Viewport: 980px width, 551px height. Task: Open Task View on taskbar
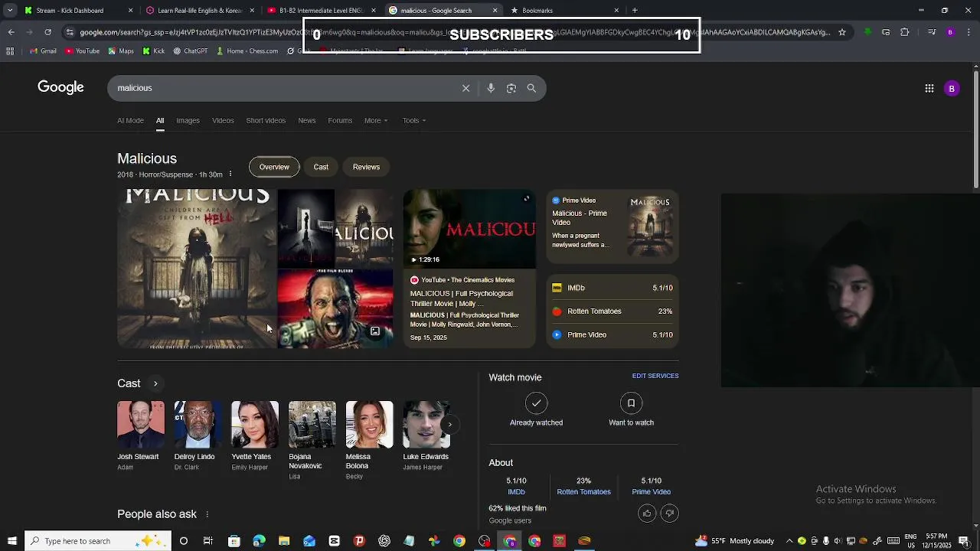click(207, 541)
